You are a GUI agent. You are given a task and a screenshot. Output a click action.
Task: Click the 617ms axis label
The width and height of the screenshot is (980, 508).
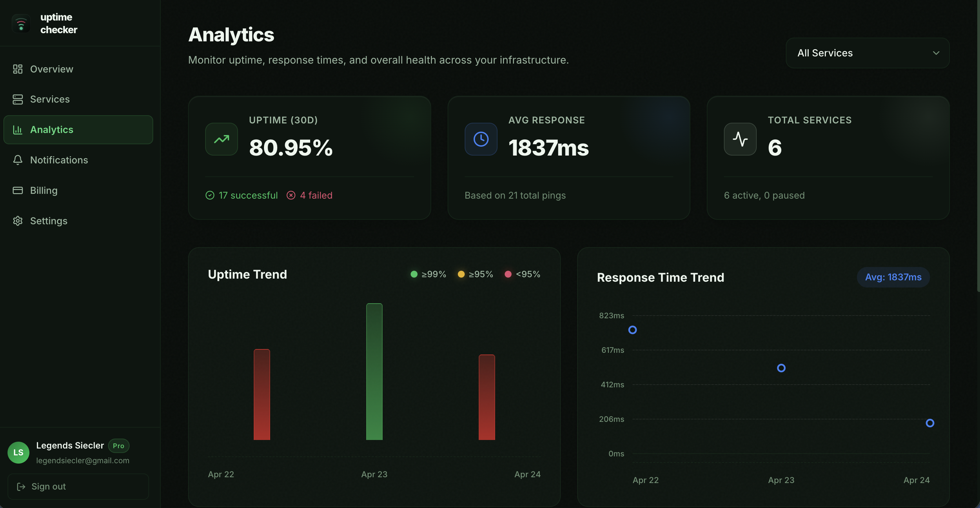(612, 350)
